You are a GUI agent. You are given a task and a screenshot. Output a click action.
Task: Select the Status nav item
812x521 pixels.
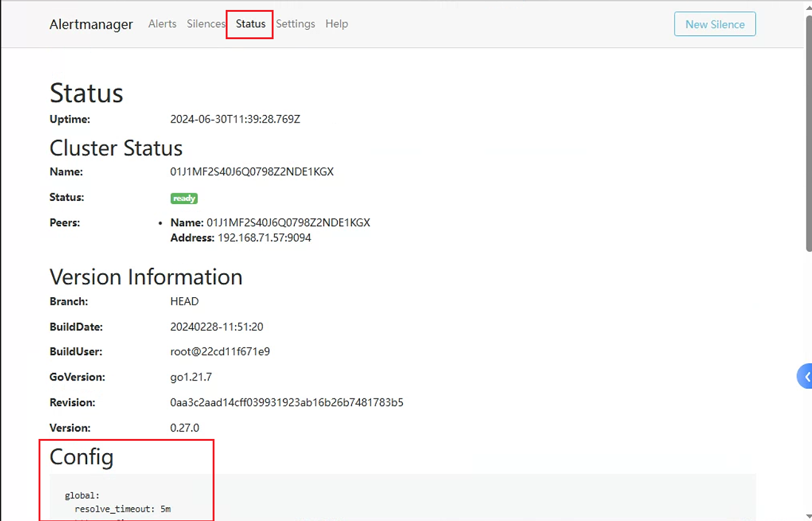[251, 24]
